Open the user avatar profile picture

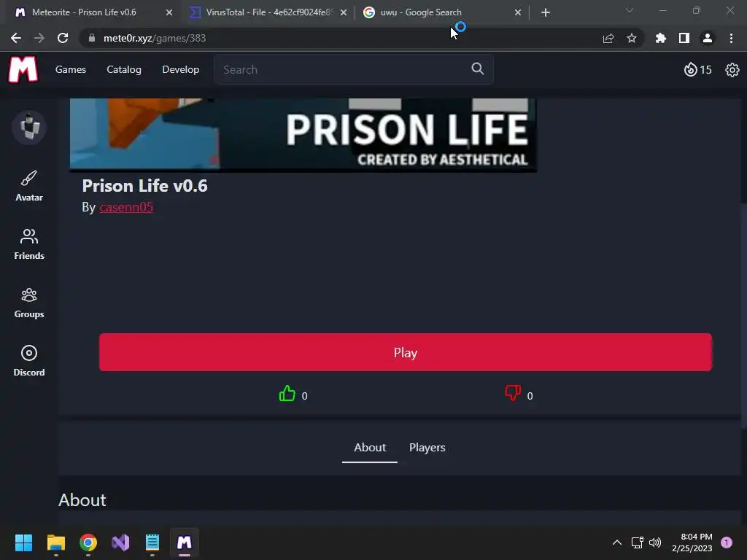click(29, 127)
